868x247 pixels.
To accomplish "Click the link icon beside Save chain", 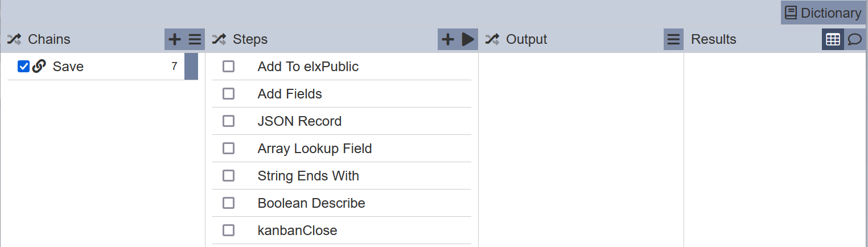I will (x=39, y=67).
